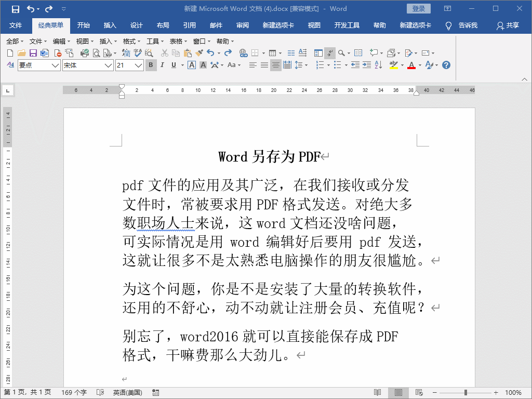The height and width of the screenshot is (399, 532).
Task: Click the Read Mode book icon in toolbar
Action: pyautogui.click(x=358, y=53)
